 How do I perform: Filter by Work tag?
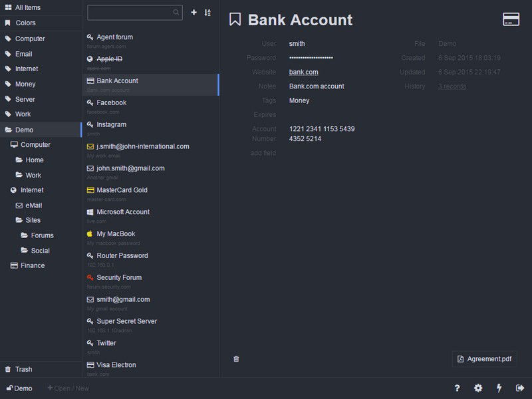[41, 114]
